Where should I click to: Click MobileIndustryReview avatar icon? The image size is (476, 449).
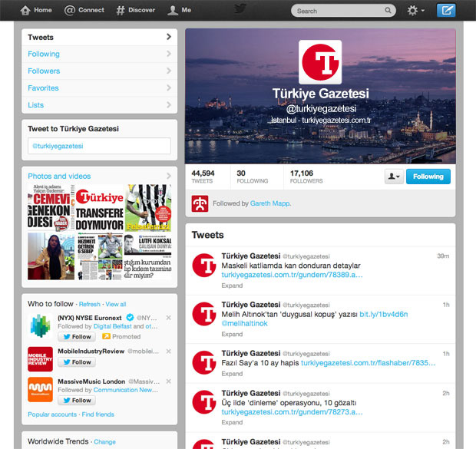[x=40, y=359]
